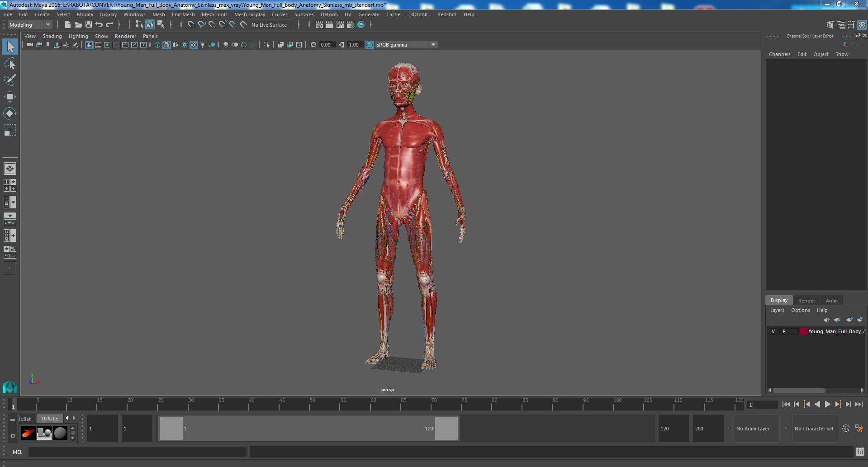Select the arrow Select tool
This screenshot has width=868, height=467.
(10, 46)
